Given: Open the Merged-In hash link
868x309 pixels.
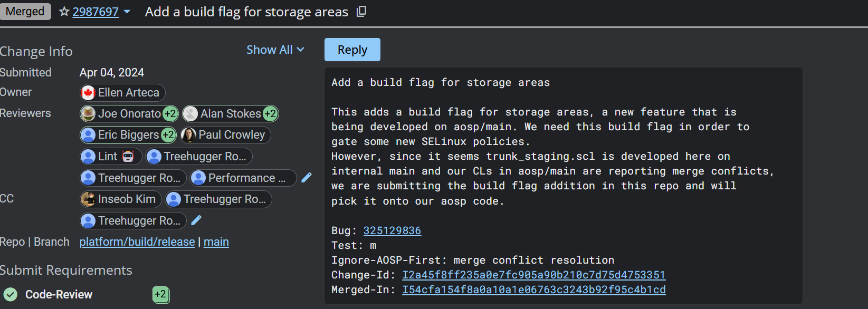Looking at the screenshot, I should 533,289.
